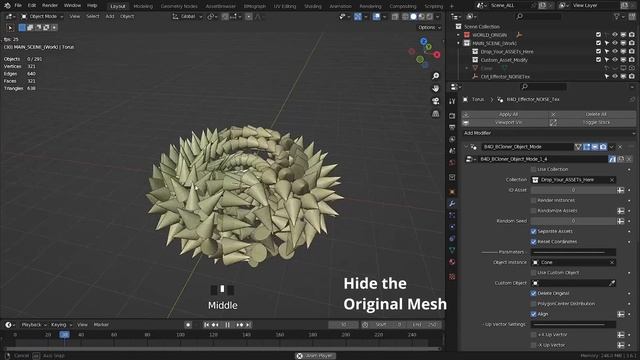Switch perspective/orthographic grid icon

[x=436, y=113]
